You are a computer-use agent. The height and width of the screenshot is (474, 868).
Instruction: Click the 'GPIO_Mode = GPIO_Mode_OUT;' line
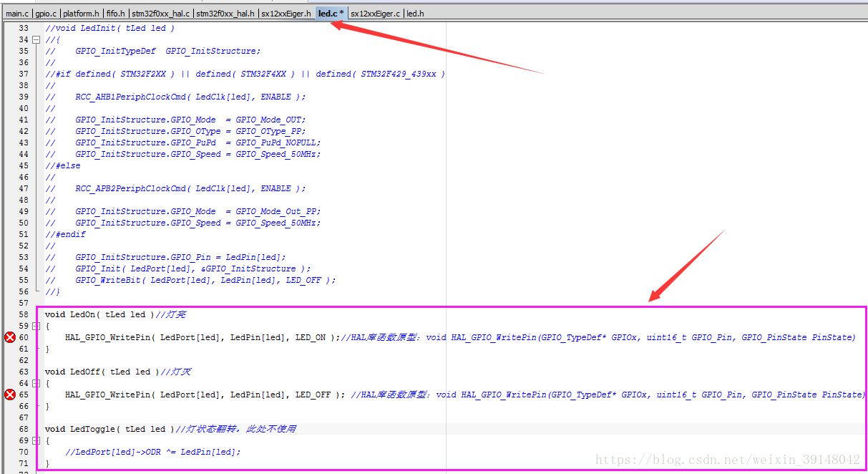(x=175, y=120)
